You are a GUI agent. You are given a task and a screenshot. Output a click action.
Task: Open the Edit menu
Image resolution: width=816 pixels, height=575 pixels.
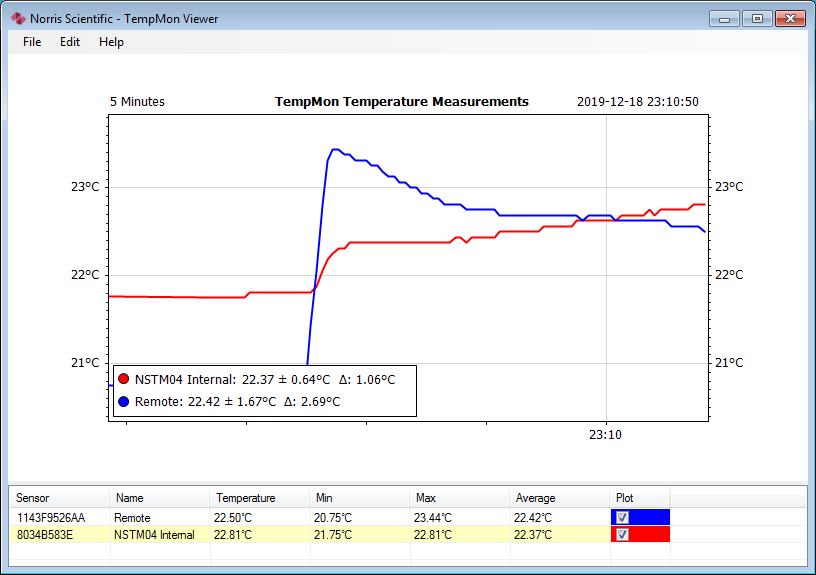tap(70, 42)
